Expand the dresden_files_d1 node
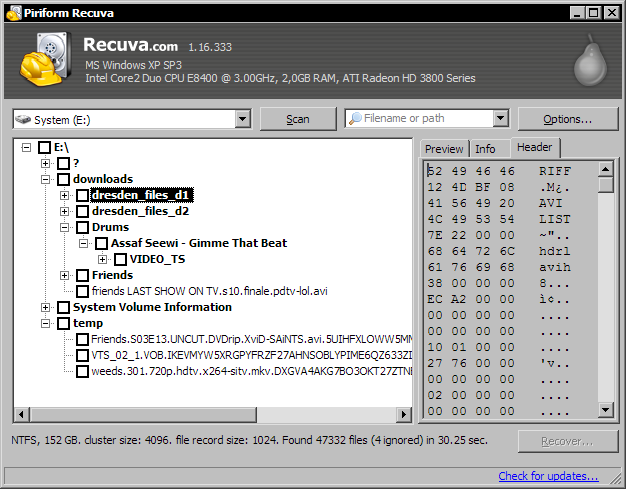626x489 pixels. pyautogui.click(x=64, y=195)
